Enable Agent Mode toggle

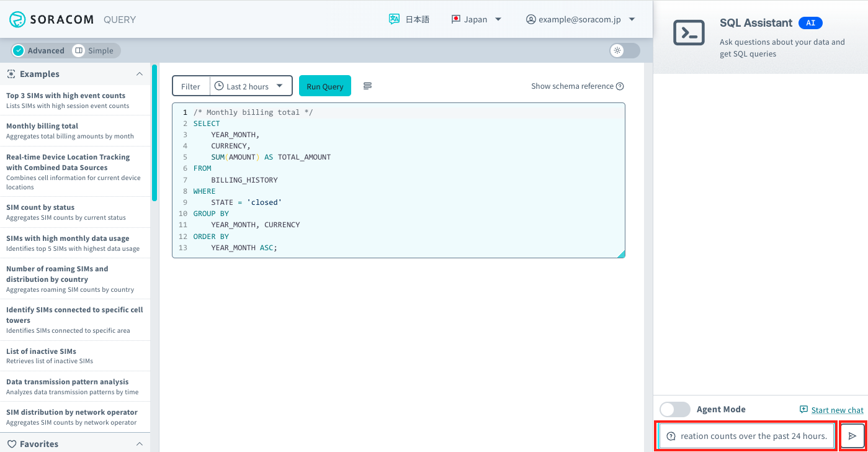tap(674, 409)
